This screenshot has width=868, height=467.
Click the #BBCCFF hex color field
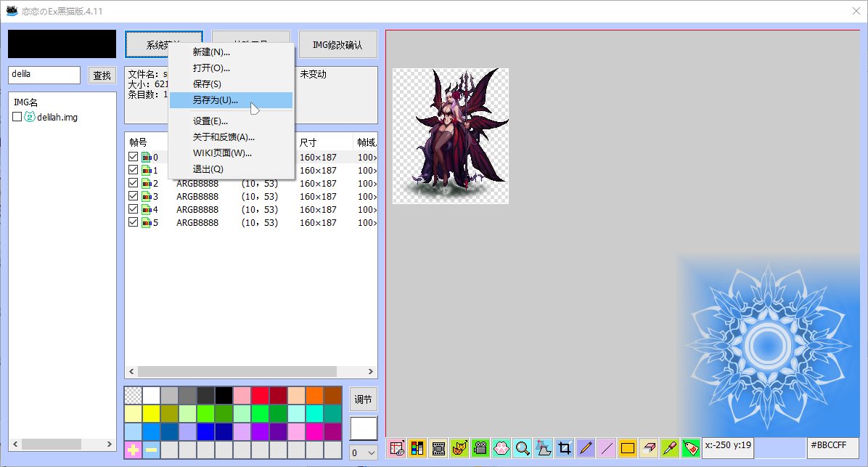click(x=832, y=448)
